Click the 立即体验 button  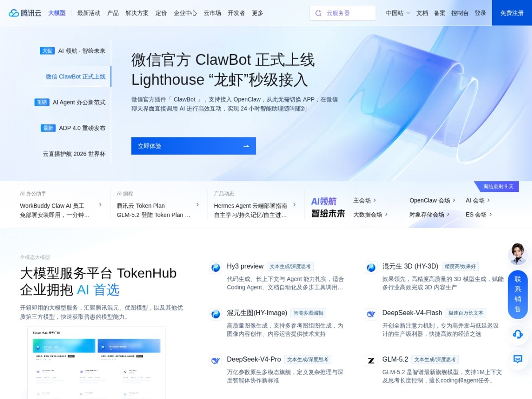pyautogui.click(x=193, y=146)
